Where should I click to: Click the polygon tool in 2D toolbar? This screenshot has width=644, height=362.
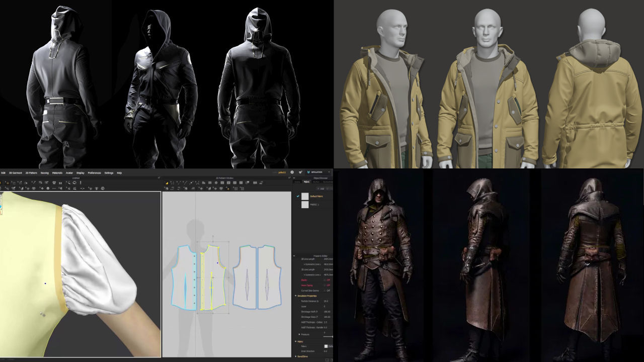(204, 183)
